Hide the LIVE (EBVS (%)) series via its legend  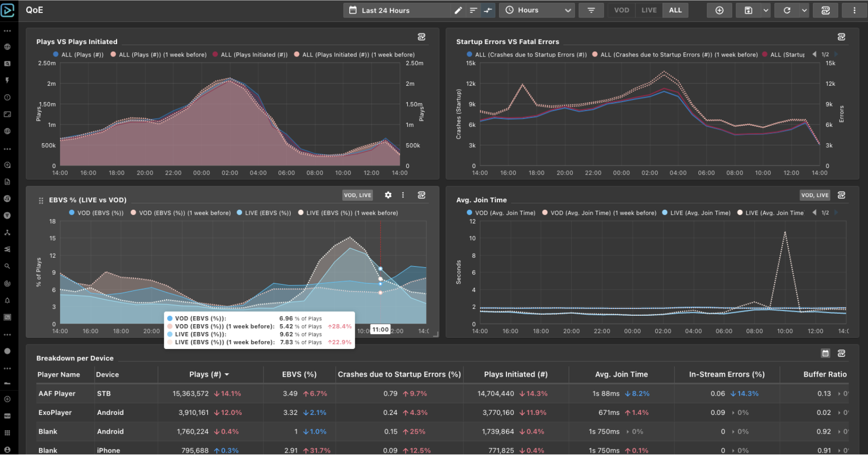(266, 213)
